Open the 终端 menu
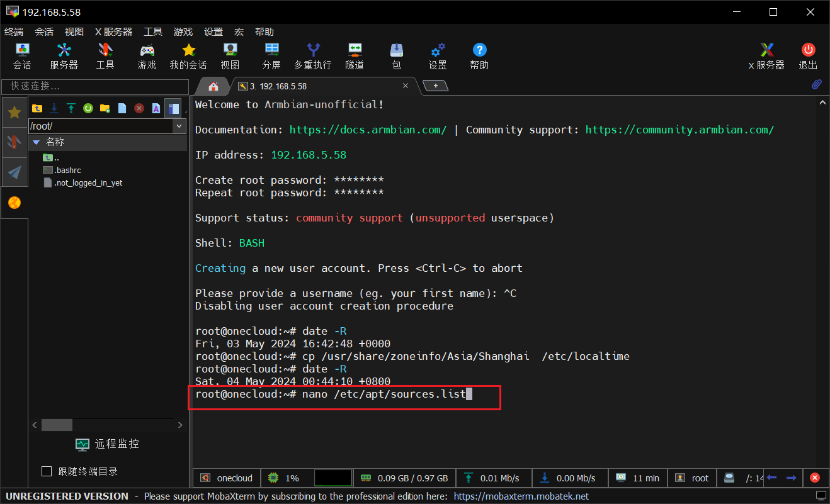This screenshot has height=504, width=830. point(14,31)
